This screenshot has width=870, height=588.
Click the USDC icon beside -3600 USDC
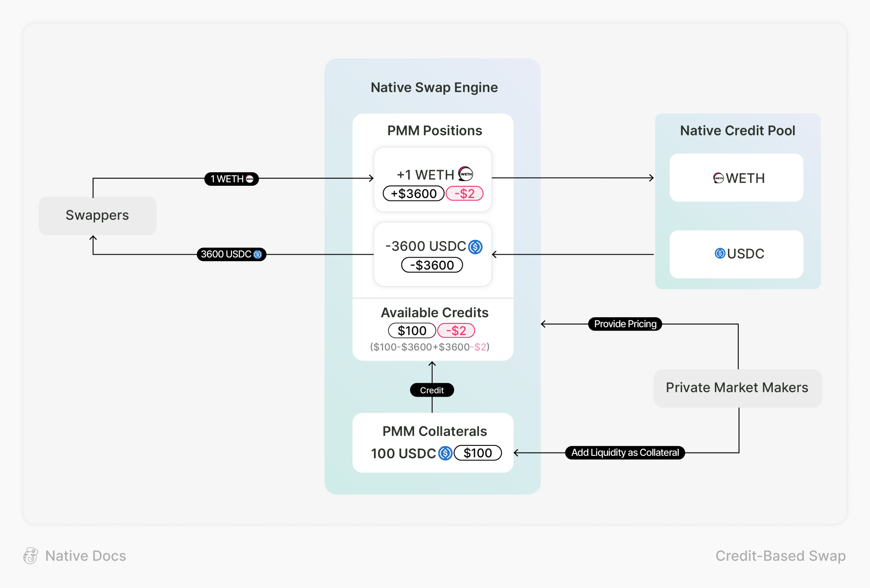[475, 247]
